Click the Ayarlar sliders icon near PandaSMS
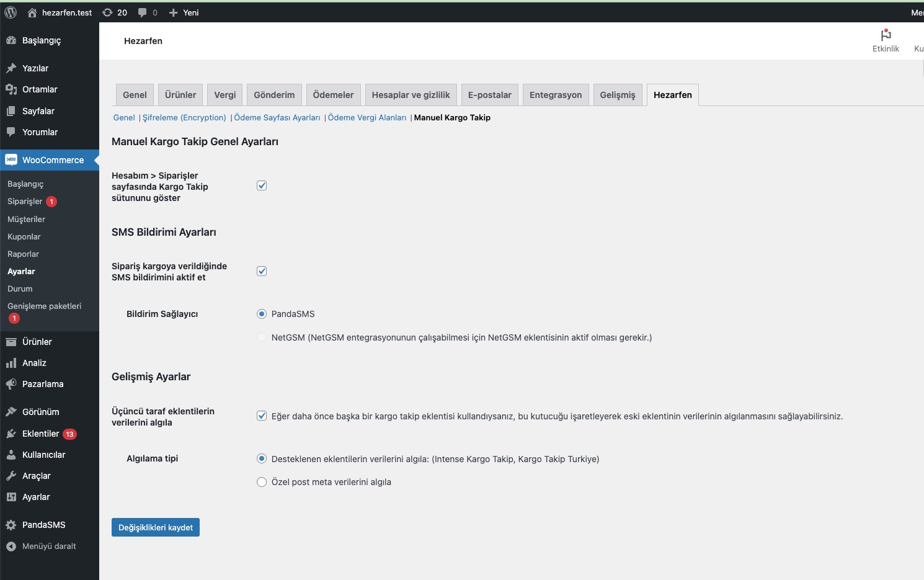 point(11,497)
